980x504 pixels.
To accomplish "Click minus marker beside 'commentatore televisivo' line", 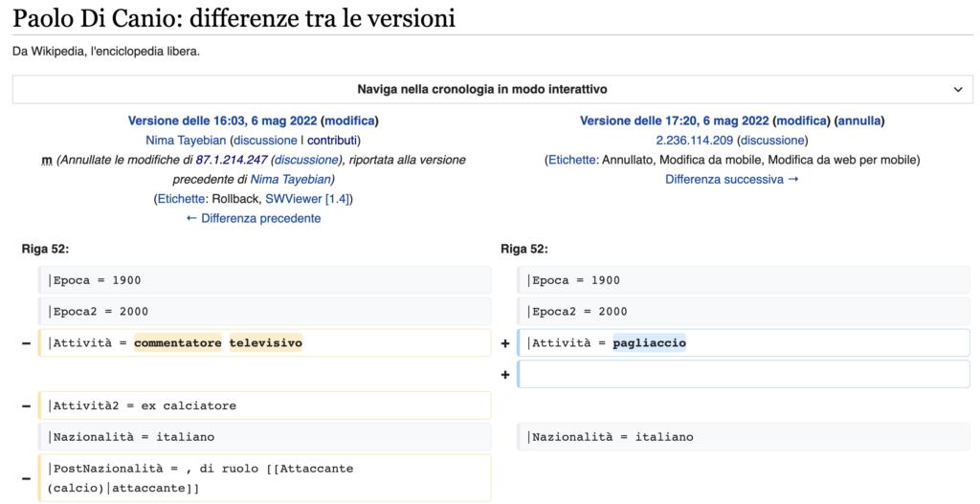I will click(26, 343).
